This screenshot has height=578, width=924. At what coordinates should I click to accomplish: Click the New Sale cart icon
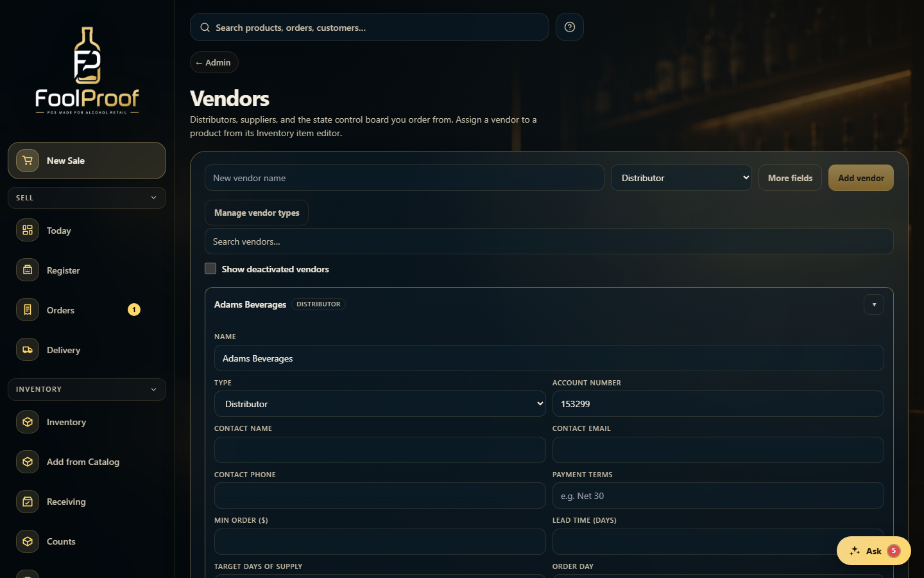coord(28,161)
